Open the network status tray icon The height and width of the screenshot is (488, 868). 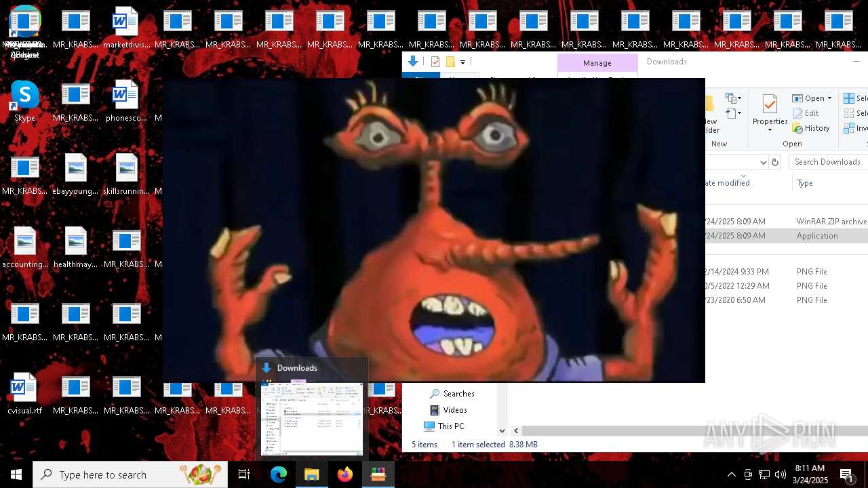764,474
